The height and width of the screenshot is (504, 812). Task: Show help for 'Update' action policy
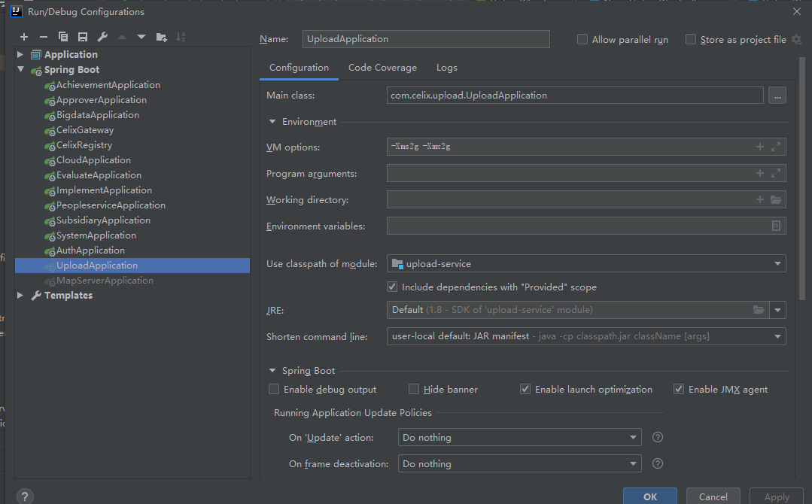[658, 437]
